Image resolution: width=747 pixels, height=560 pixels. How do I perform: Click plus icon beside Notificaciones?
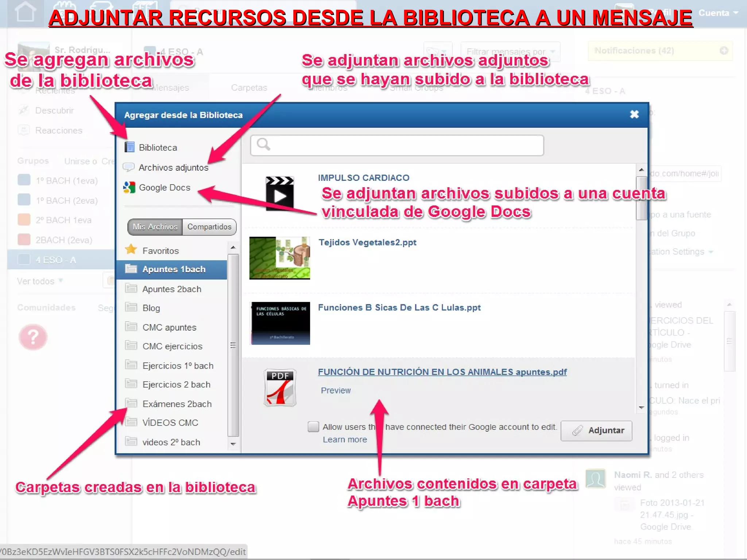tap(724, 51)
